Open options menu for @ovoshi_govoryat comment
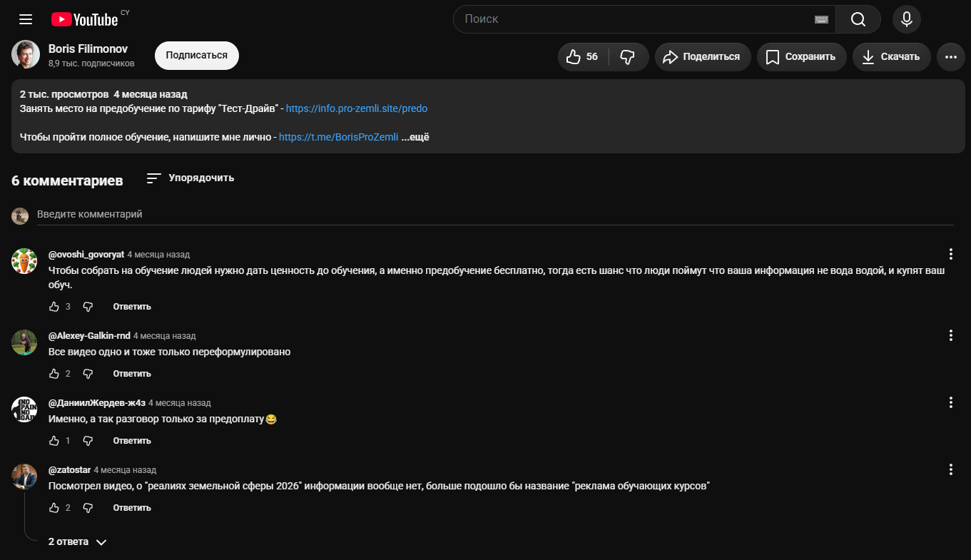The image size is (971, 560). 951,254
